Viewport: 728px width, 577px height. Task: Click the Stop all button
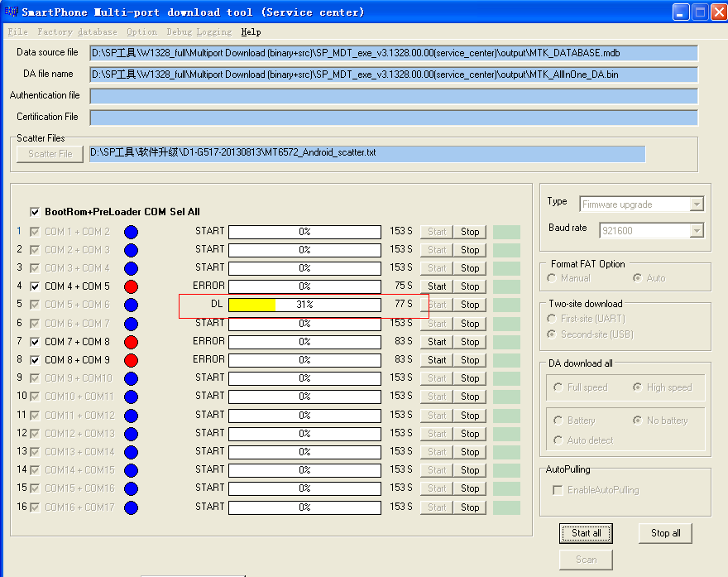click(x=665, y=533)
